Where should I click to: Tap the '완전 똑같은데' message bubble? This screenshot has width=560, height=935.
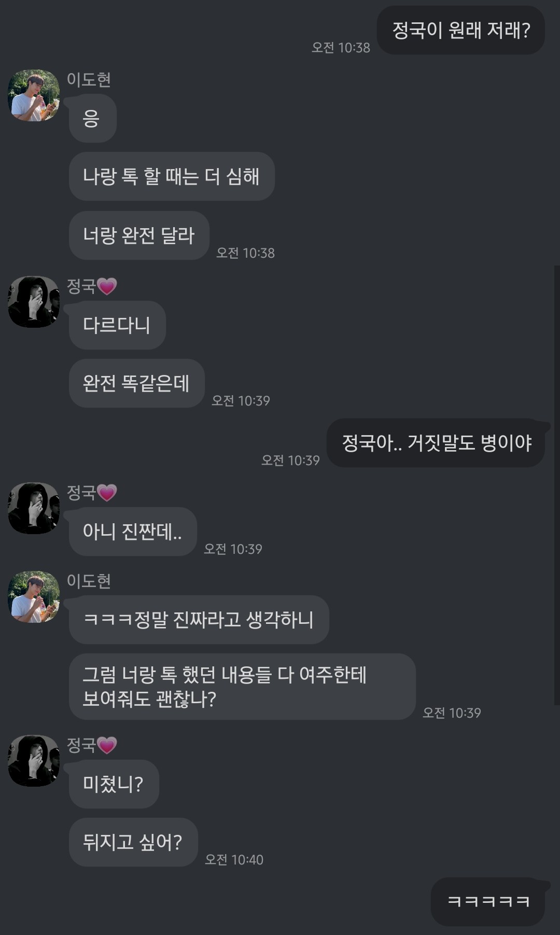point(137,383)
